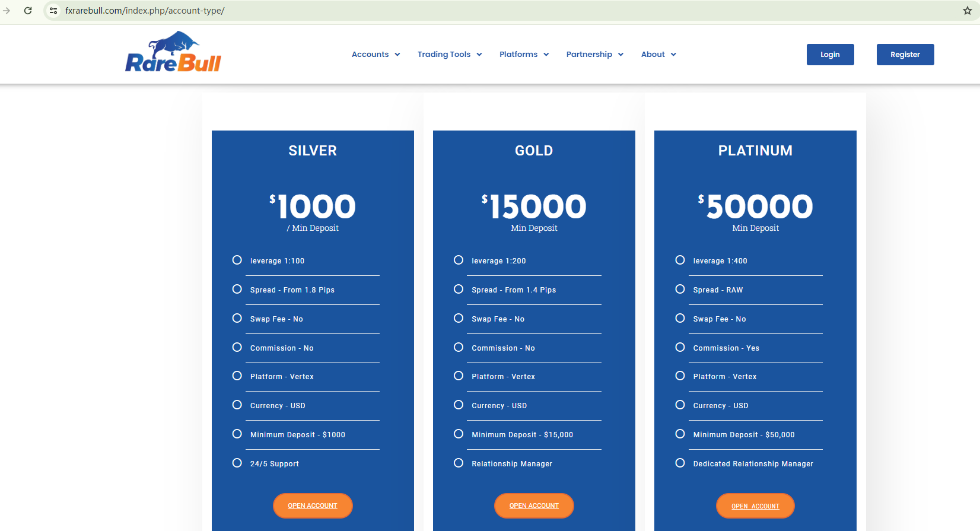This screenshot has height=531, width=980.
Task: Click "Commission - No" in Gold card
Action: tap(503, 348)
